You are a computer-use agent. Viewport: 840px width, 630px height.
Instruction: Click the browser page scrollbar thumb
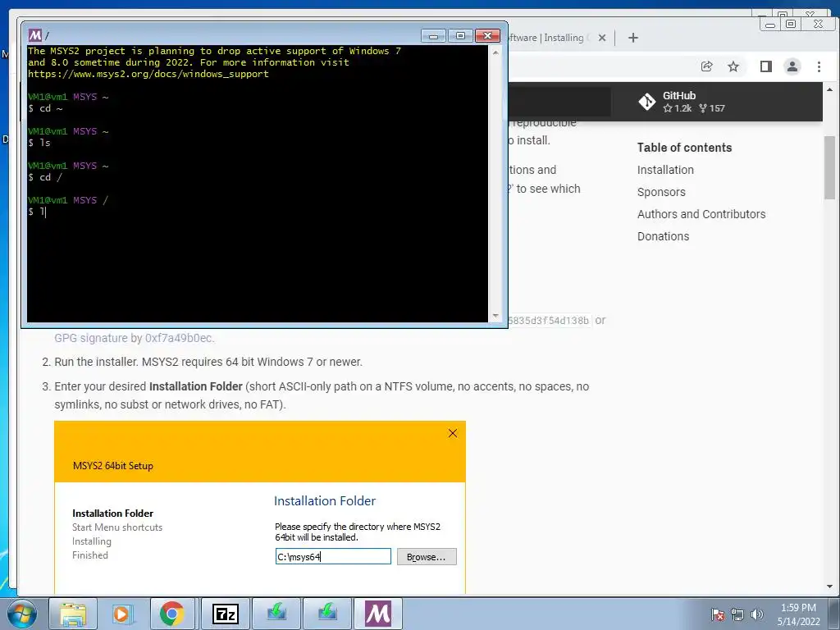click(x=829, y=167)
